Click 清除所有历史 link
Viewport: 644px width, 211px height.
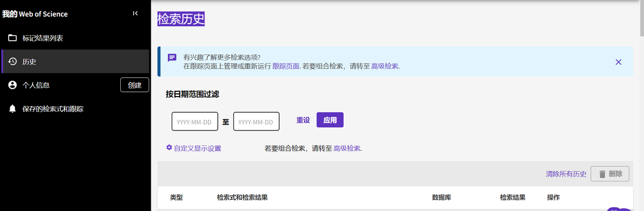tap(566, 174)
